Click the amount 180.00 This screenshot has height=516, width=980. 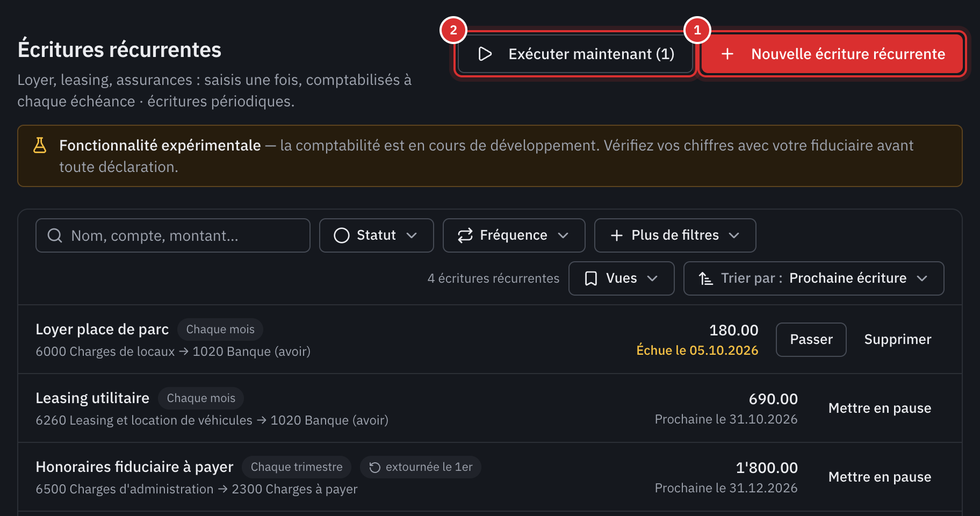click(x=734, y=330)
